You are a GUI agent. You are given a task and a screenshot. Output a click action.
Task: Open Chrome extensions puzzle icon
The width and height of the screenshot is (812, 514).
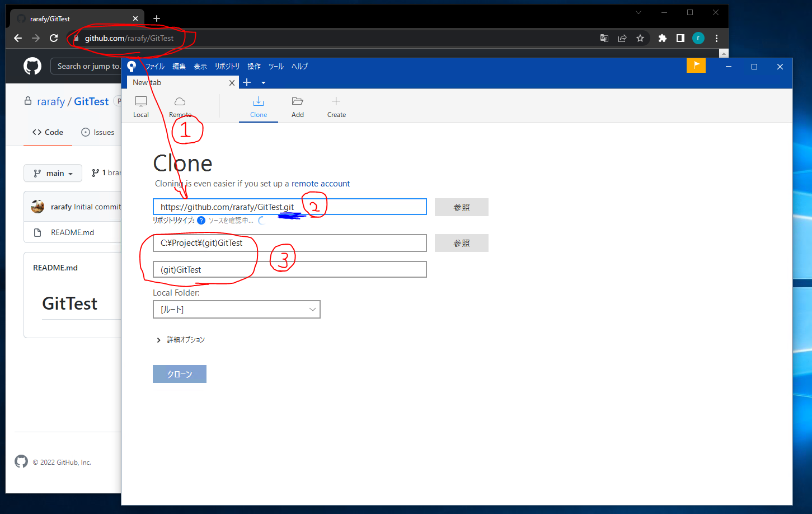click(x=662, y=38)
